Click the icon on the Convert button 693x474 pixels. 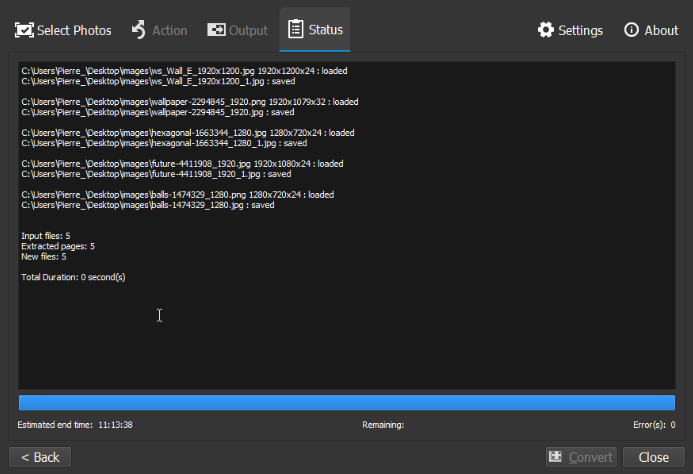click(556, 457)
